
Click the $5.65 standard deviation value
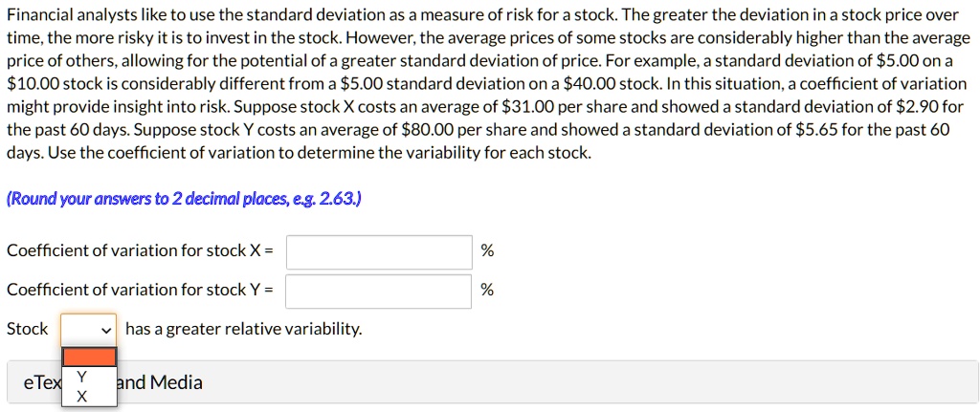click(818, 129)
